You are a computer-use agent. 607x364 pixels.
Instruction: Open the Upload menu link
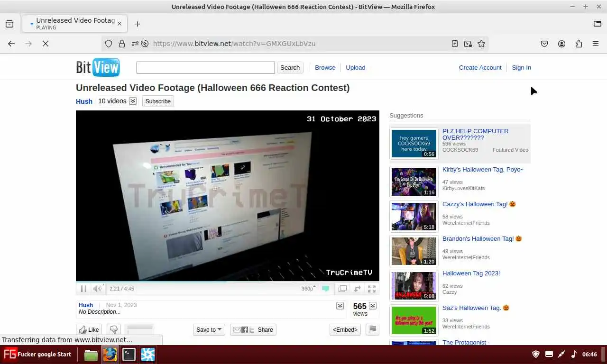[355, 67]
